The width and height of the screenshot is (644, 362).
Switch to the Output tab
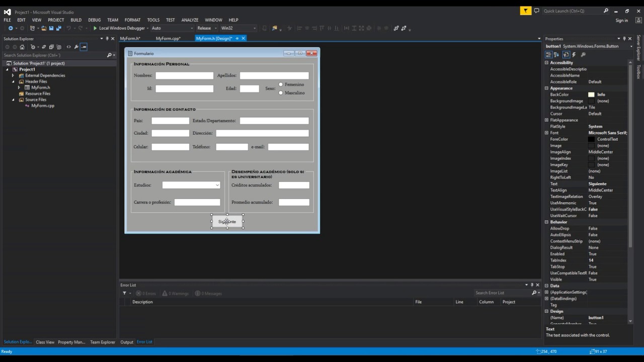pos(127,342)
